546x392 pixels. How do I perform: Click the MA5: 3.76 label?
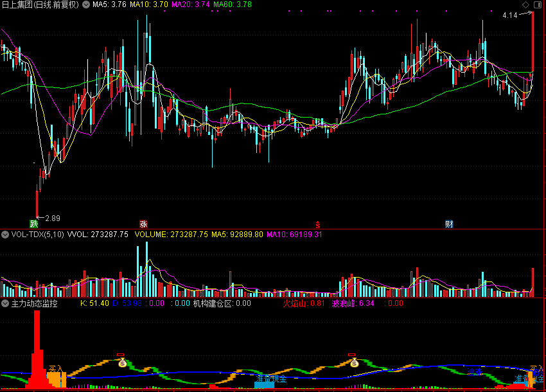click(x=109, y=5)
